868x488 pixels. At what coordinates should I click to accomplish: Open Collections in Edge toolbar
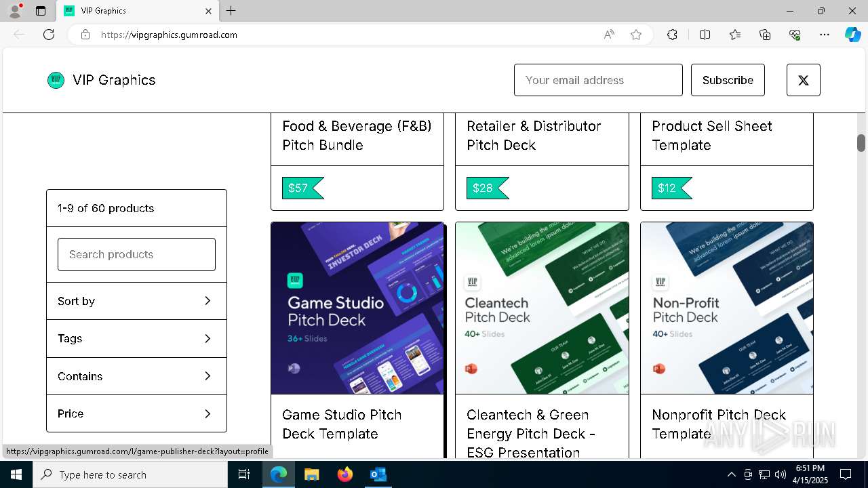(765, 35)
